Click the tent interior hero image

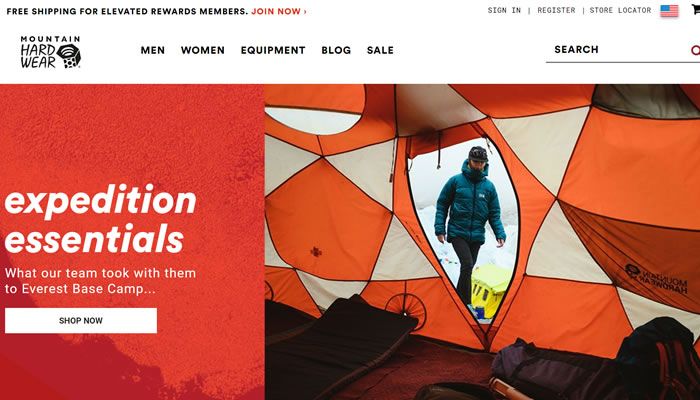pyautogui.click(x=482, y=242)
